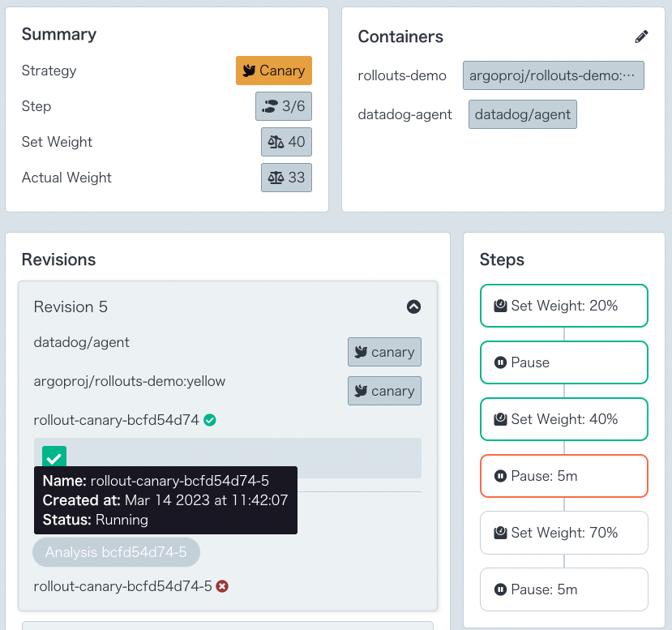Viewport: 672px width, 630px height.
Task: Click the canary bird icon in Strategy badge
Action: pyautogui.click(x=249, y=71)
